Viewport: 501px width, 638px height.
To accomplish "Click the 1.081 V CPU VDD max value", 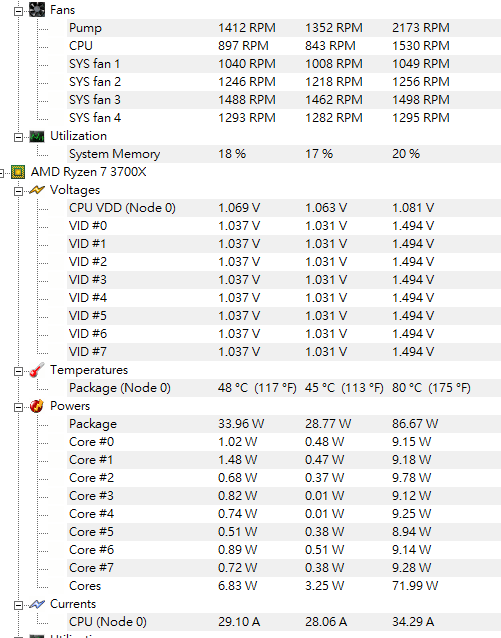I will click(x=413, y=208).
